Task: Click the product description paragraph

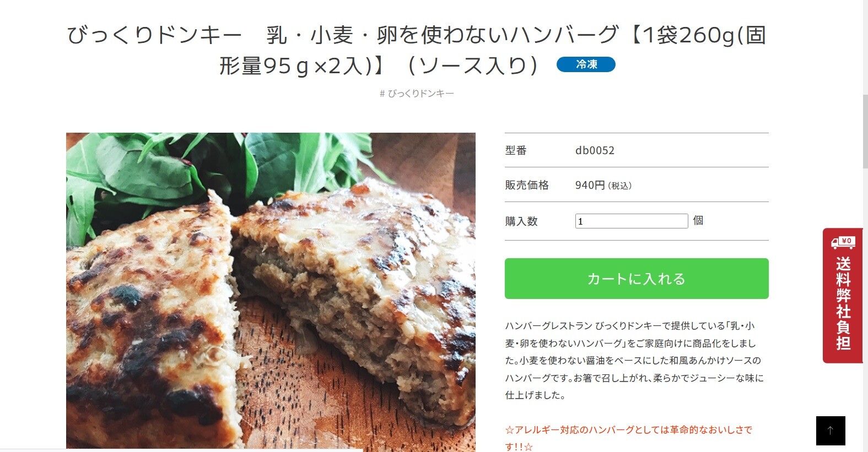Action: click(x=634, y=361)
